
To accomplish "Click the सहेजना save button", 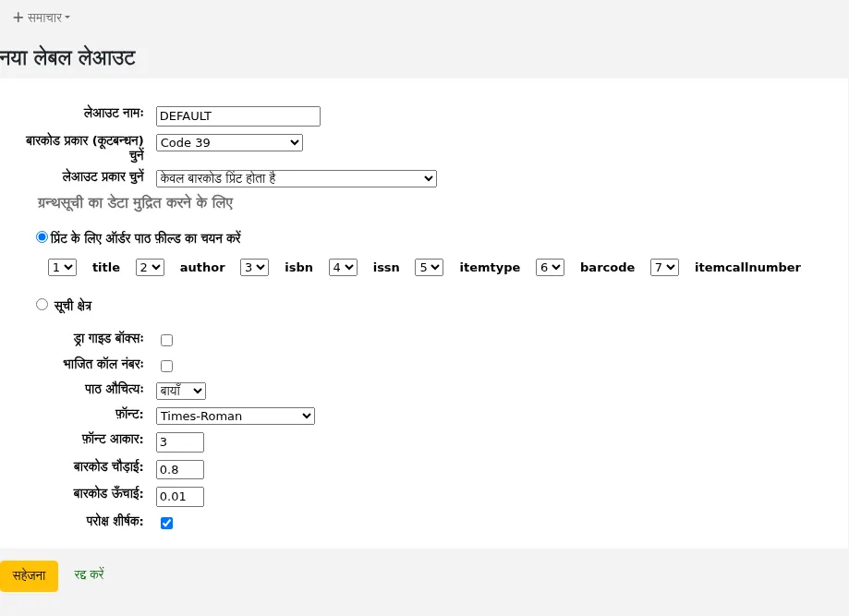I will [x=29, y=576].
